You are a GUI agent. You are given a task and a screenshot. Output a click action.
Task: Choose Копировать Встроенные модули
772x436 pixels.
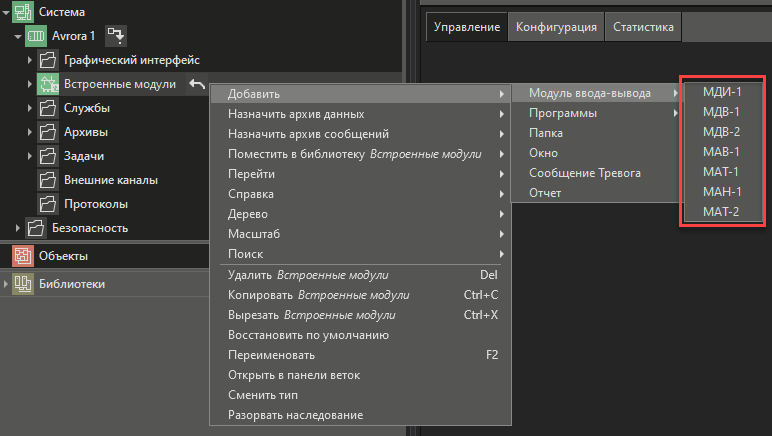pyautogui.click(x=361, y=295)
